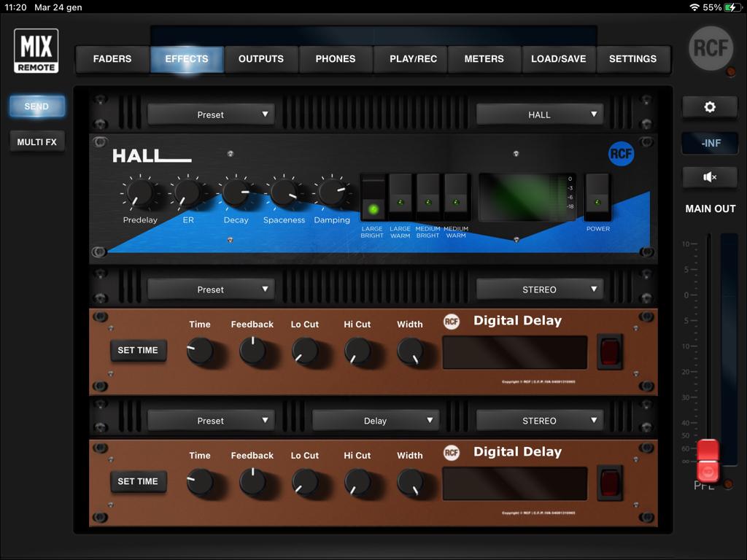The width and height of the screenshot is (747, 560).
Task: Click MAIN OUT fader track at 0 dB
Action: (x=709, y=295)
